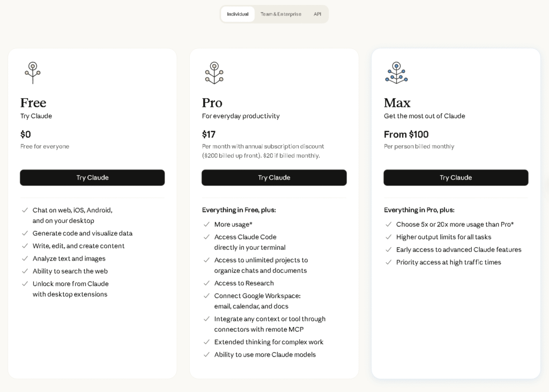Viewport: 549px width, 392px height.
Task: Toggle checkmark beside 'Ability to search the web'
Action: [x=25, y=271]
